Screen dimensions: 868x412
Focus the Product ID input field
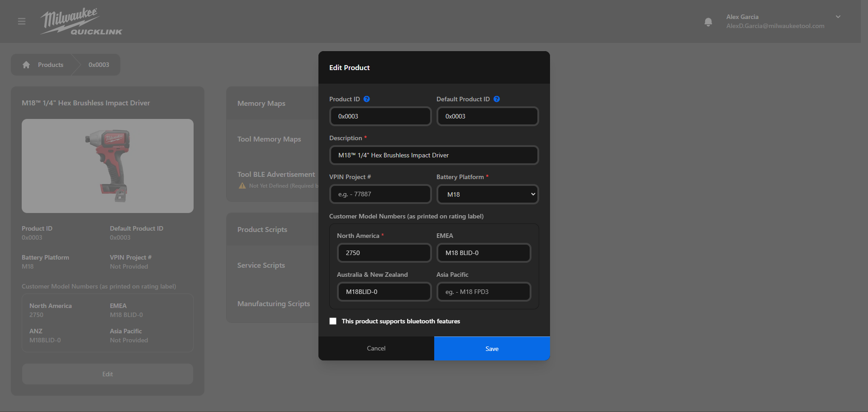(380, 116)
